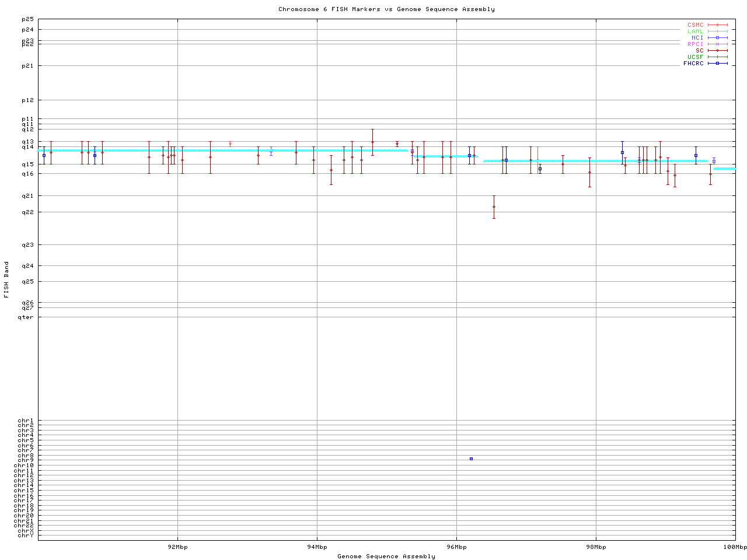Click the NCI square marker in the legend
The width and height of the screenshot is (747, 560).
[717, 37]
